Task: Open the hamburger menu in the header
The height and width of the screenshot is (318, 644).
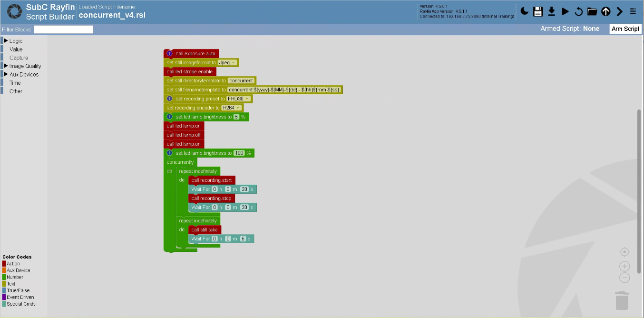Action: click(633, 11)
